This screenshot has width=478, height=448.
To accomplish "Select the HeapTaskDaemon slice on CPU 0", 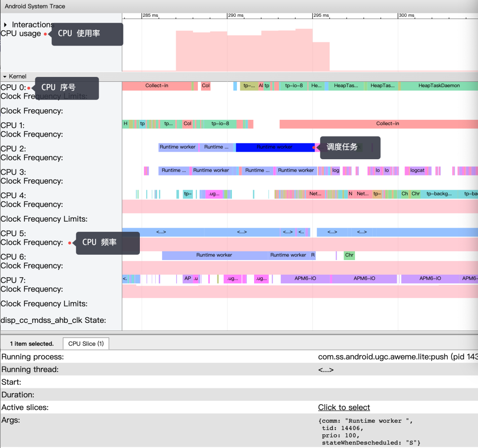I will [x=439, y=86].
